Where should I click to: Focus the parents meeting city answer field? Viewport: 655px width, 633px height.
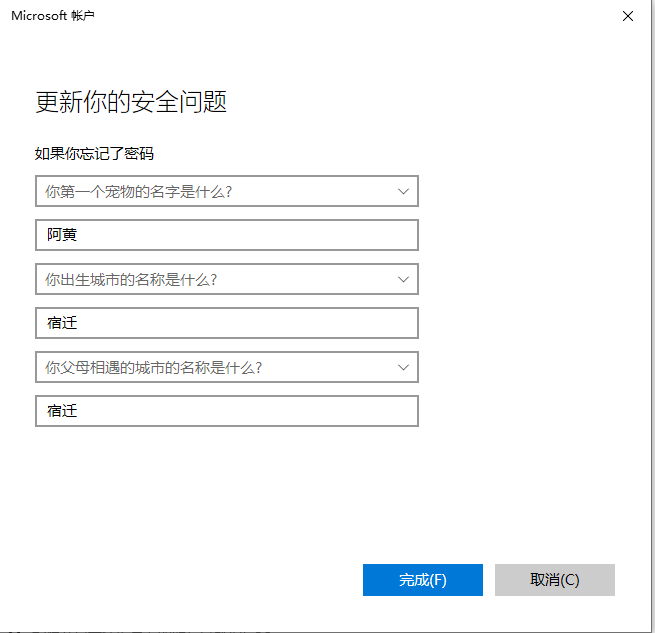(227, 411)
